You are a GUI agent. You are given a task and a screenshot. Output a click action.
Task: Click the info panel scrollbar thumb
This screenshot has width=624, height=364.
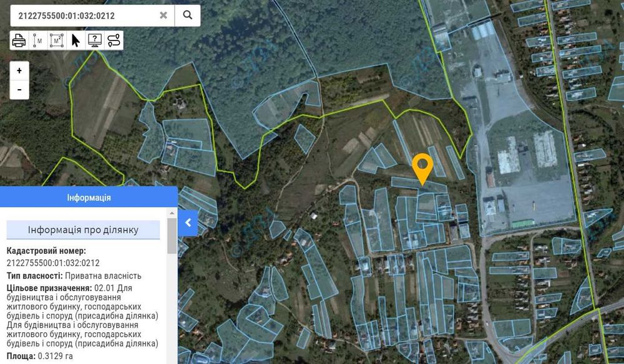click(x=172, y=235)
